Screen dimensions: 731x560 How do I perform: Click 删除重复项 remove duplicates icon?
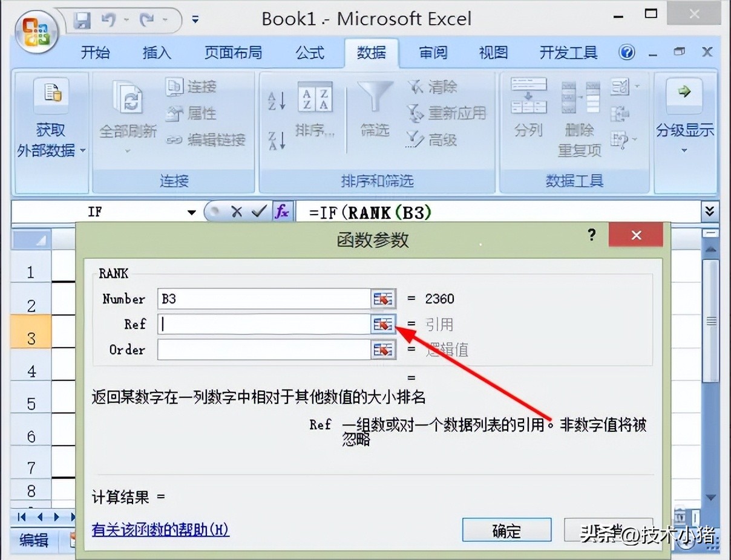click(x=580, y=99)
